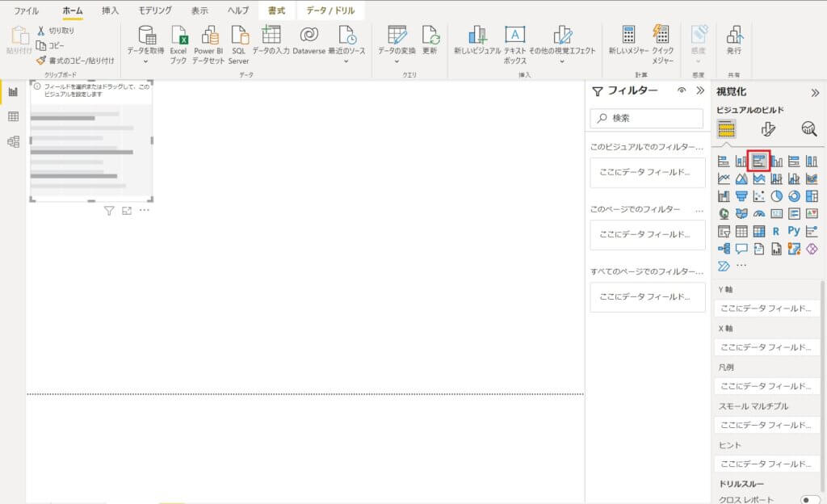Open the model view in left sidebar
Screen dimensions: 827x504
click(x=13, y=141)
